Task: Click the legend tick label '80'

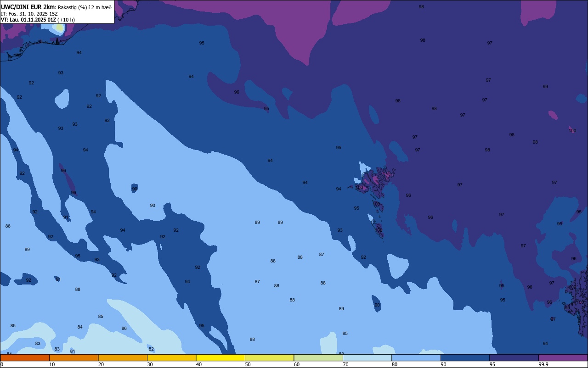Action: pos(395,364)
